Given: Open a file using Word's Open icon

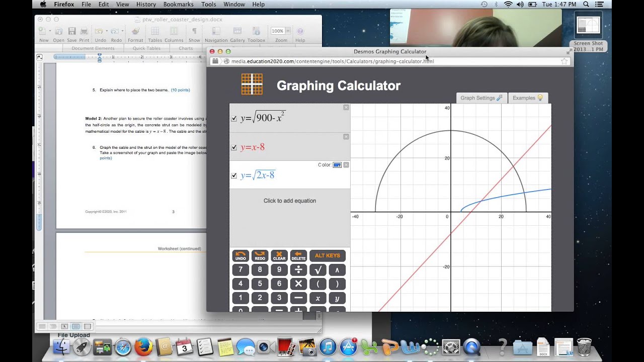Looking at the screenshot, I should [59, 32].
